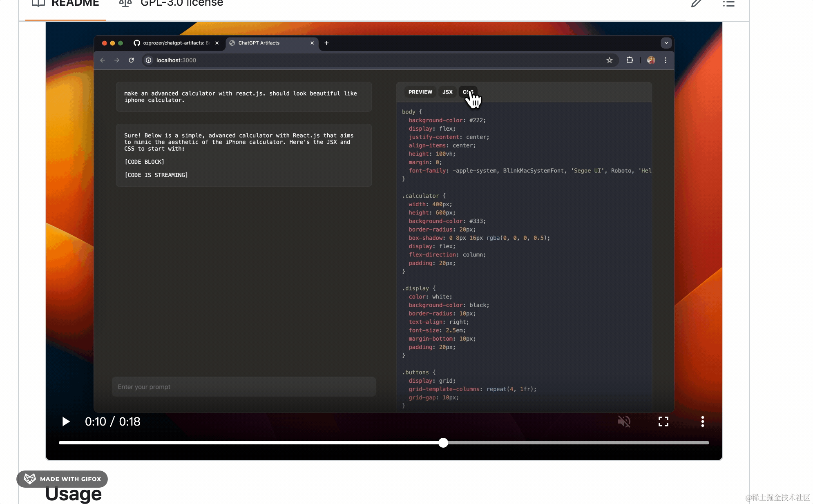This screenshot has width=813, height=504.
Task: Open the README outline list icon
Action: 728,4
